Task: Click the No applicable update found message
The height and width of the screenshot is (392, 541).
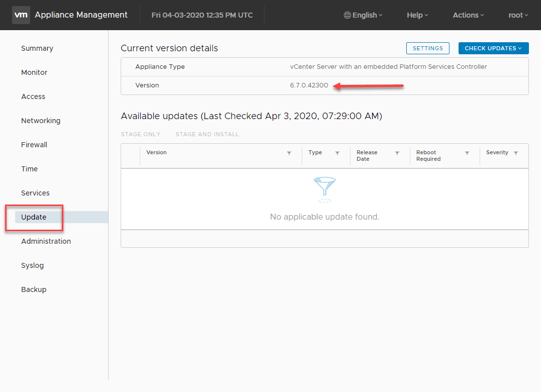Action: tap(325, 217)
